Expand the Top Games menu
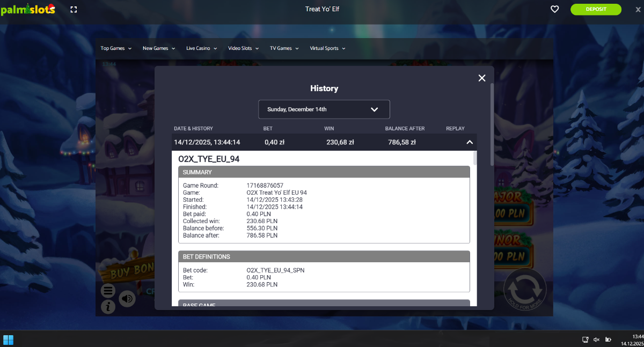This screenshot has height=347, width=644. point(116,48)
